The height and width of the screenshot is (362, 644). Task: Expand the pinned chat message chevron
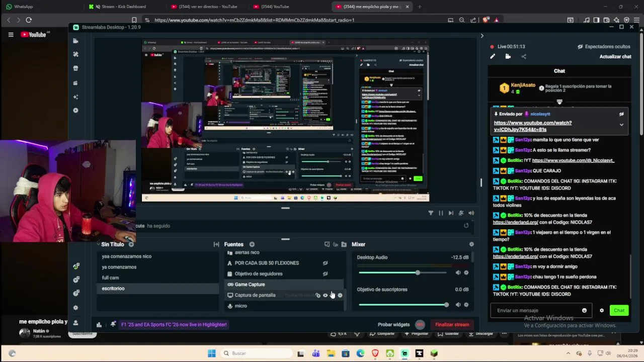pyautogui.click(x=621, y=125)
